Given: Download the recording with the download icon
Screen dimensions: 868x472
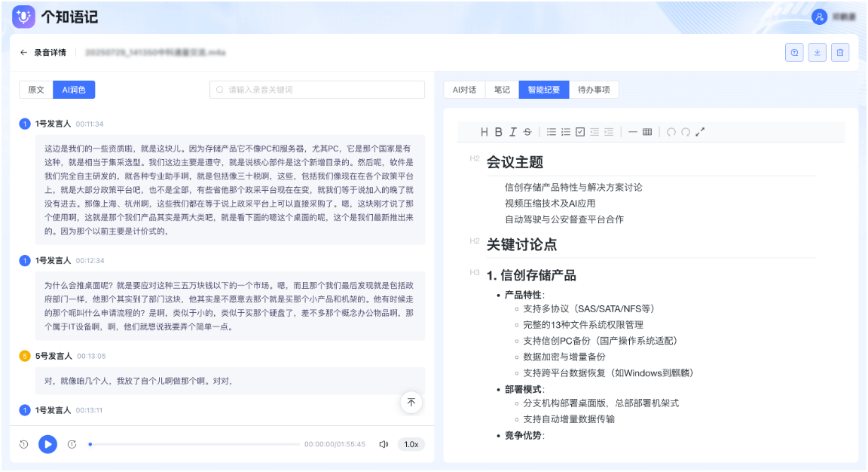Looking at the screenshot, I should coord(818,52).
